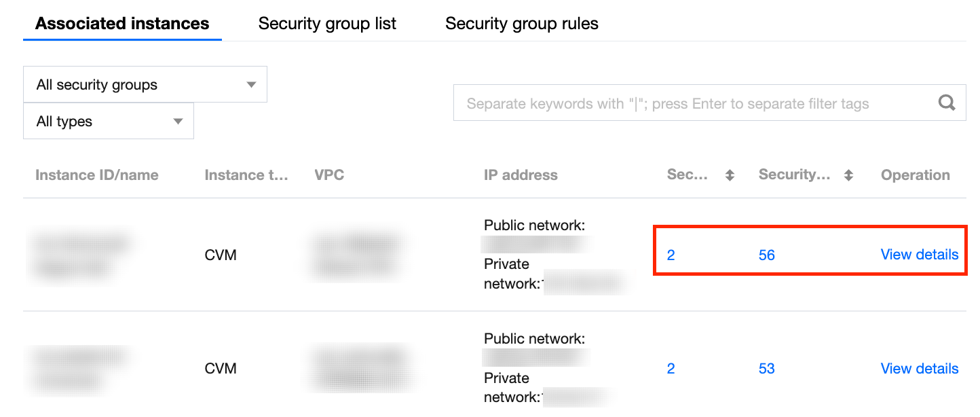Click the 2 link beside 56
Viewport: 980px width, 417px height.
tap(671, 255)
